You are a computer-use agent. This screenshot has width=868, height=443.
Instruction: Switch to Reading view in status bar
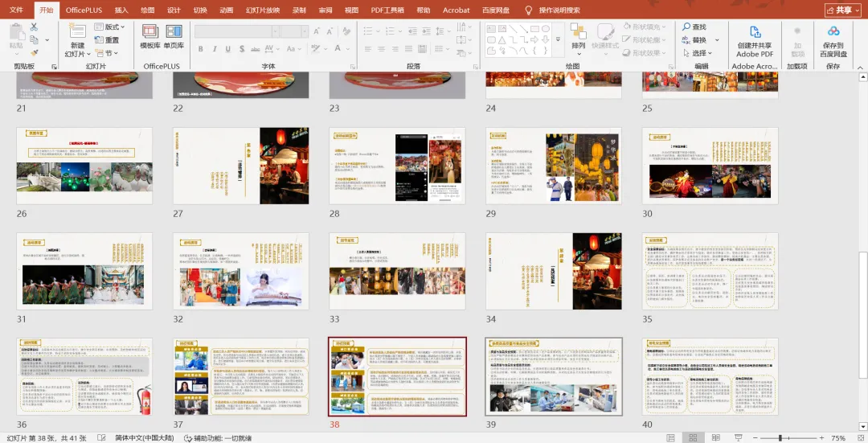716,438
